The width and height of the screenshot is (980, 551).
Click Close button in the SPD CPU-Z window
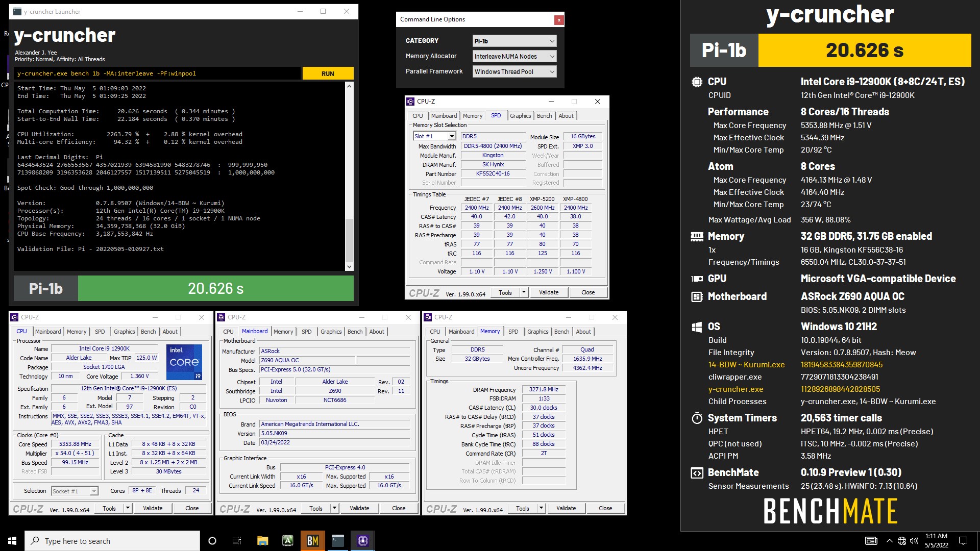pyautogui.click(x=587, y=292)
